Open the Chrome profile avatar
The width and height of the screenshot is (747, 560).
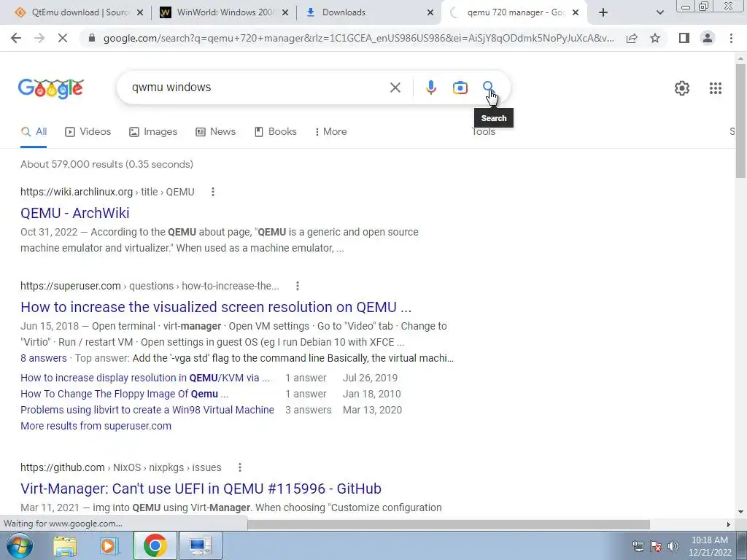coord(708,38)
